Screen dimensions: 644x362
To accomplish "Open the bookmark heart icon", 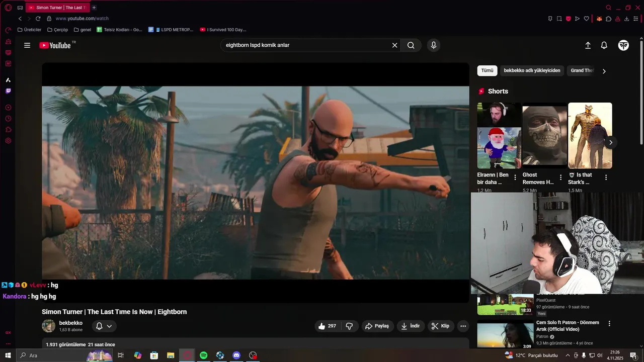I will [x=586, y=19].
